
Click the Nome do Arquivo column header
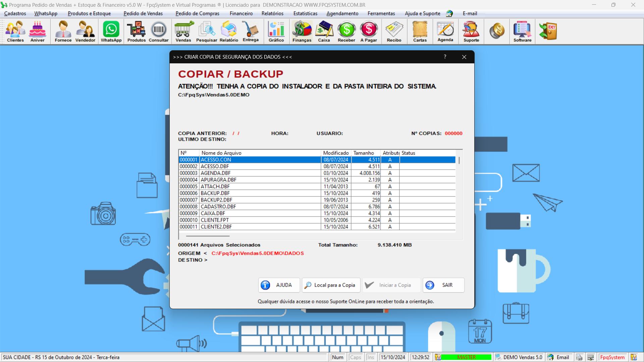260,153
